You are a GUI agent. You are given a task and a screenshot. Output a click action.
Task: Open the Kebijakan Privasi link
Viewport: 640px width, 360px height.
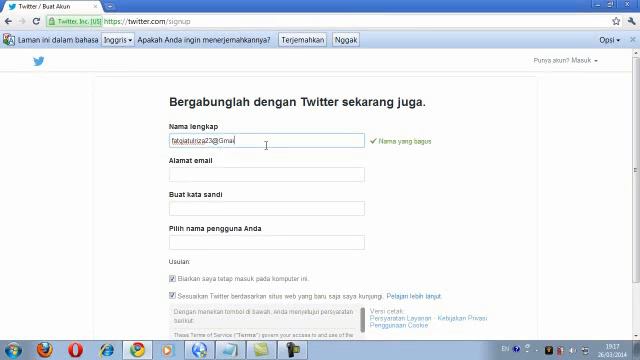click(462, 318)
